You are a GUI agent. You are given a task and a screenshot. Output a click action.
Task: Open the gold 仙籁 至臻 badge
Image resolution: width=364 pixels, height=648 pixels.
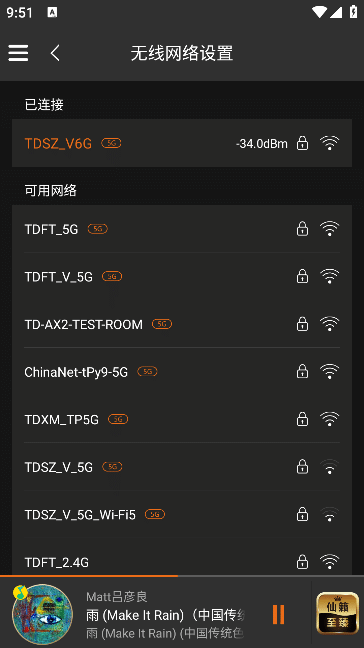point(338,613)
